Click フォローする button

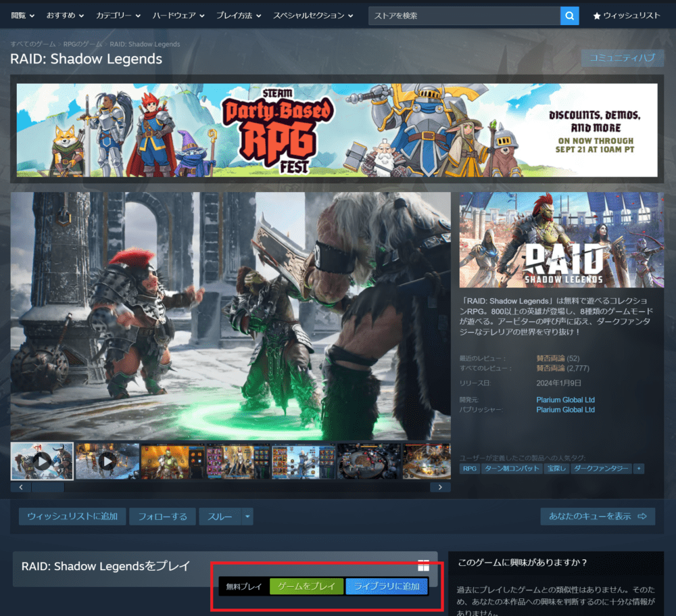click(x=162, y=517)
